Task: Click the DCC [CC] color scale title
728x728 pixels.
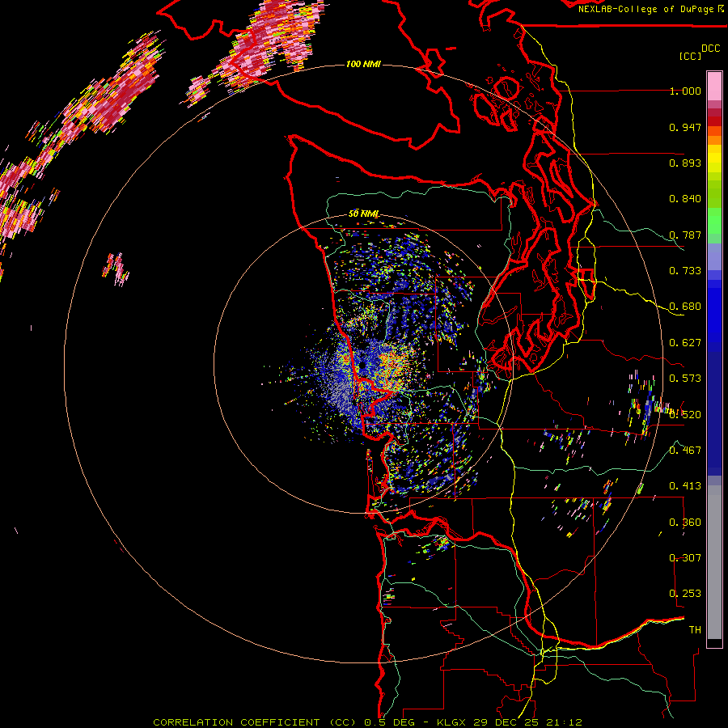Action: 699,53
